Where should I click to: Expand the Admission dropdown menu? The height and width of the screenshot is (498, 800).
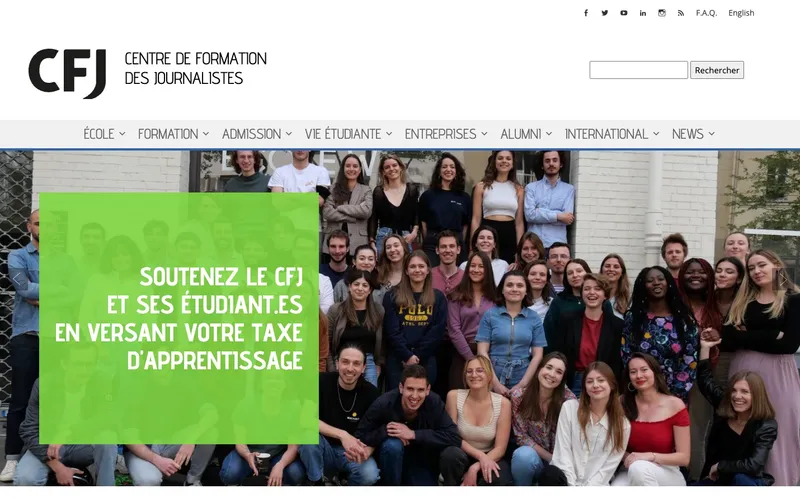pos(257,134)
